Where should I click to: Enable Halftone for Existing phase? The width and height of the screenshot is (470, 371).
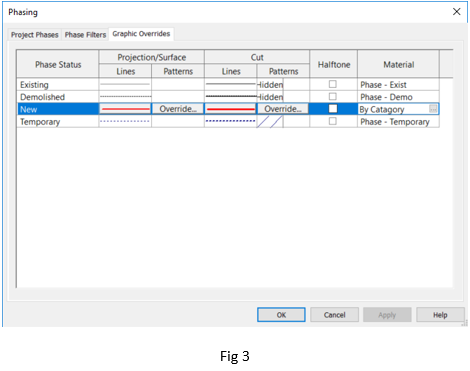tap(333, 84)
